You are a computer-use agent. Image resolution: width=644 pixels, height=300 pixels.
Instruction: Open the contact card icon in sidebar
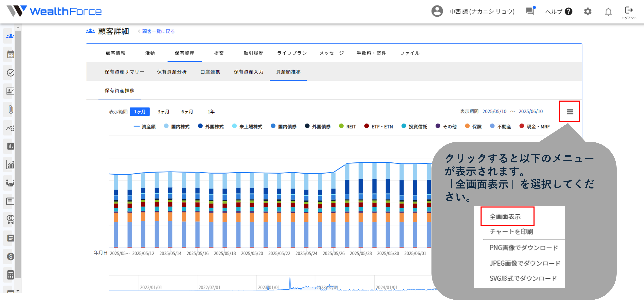coord(10,91)
